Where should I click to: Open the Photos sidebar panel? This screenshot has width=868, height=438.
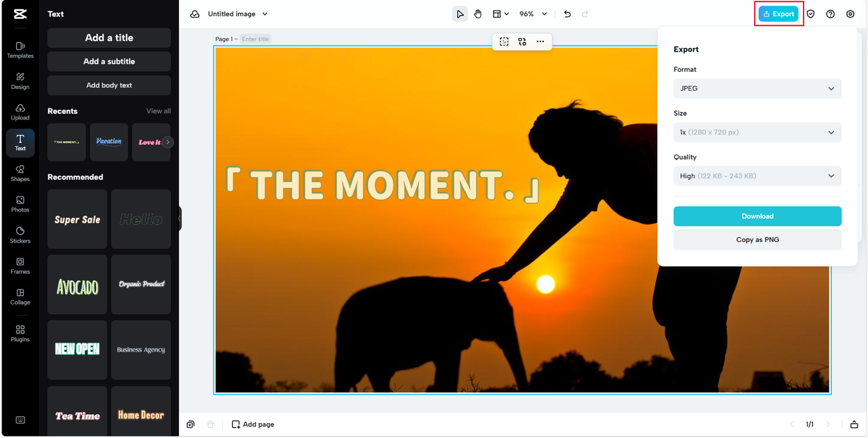click(20, 204)
